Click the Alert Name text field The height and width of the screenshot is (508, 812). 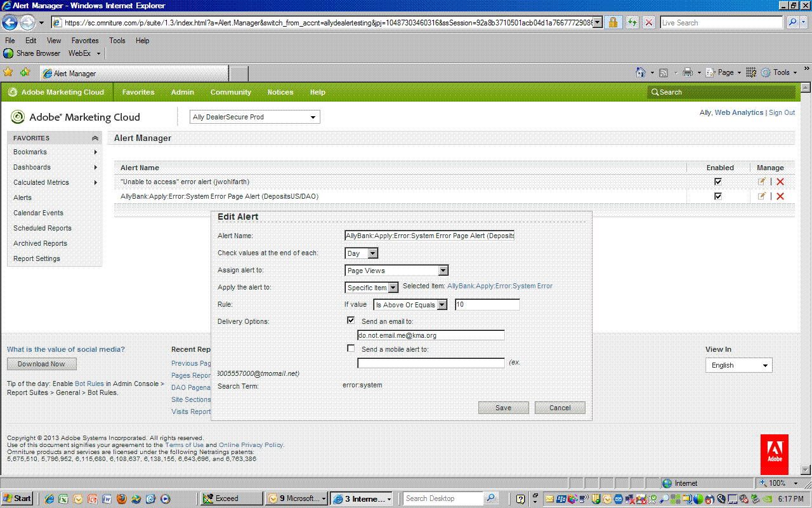tap(429, 236)
